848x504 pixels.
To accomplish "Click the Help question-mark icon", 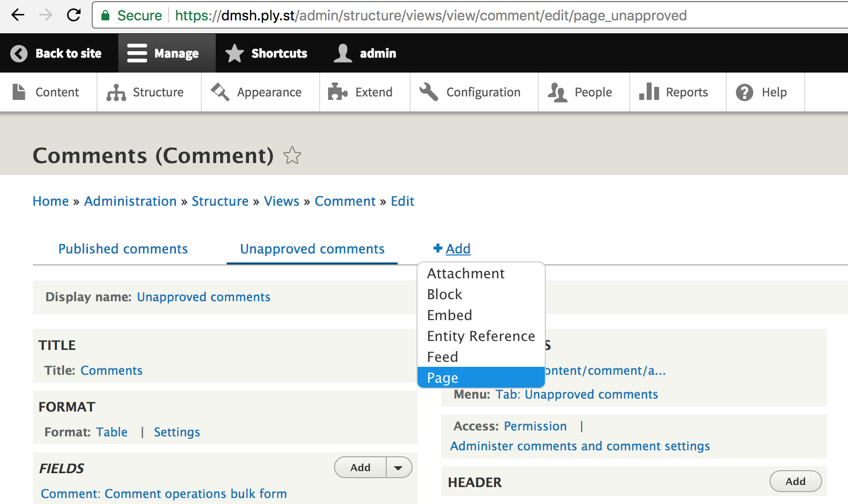I will click(x=745, y=92).
